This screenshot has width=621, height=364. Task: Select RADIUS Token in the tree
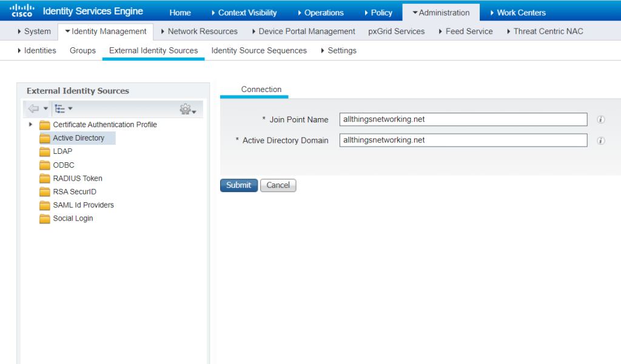pyautogui.click(x=78, y=179)
